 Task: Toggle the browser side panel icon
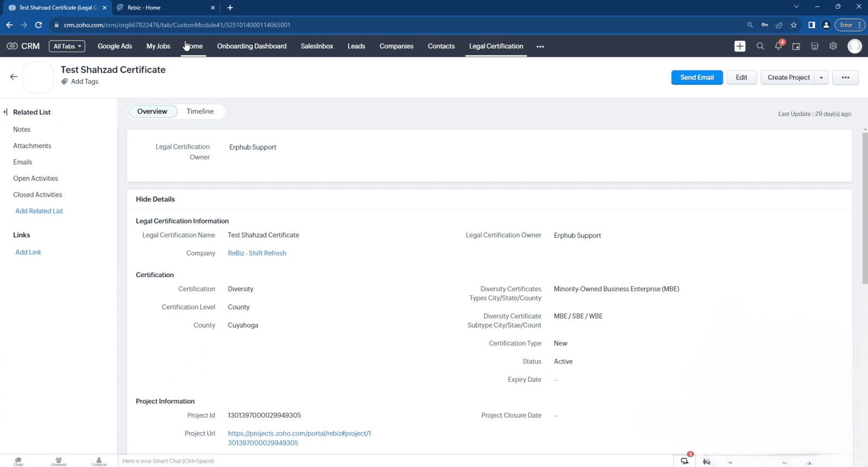pyautogui.click(x=812, y=25)
